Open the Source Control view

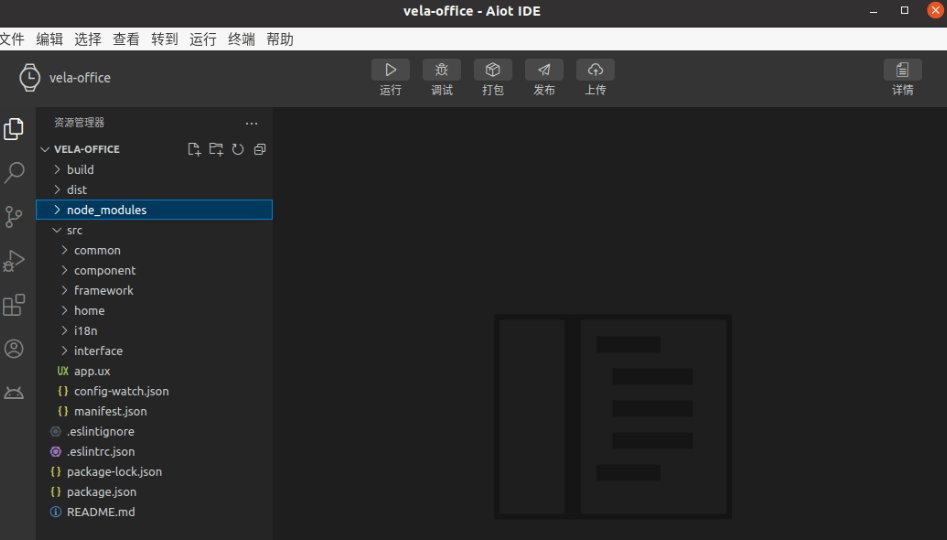pos(14,217)
